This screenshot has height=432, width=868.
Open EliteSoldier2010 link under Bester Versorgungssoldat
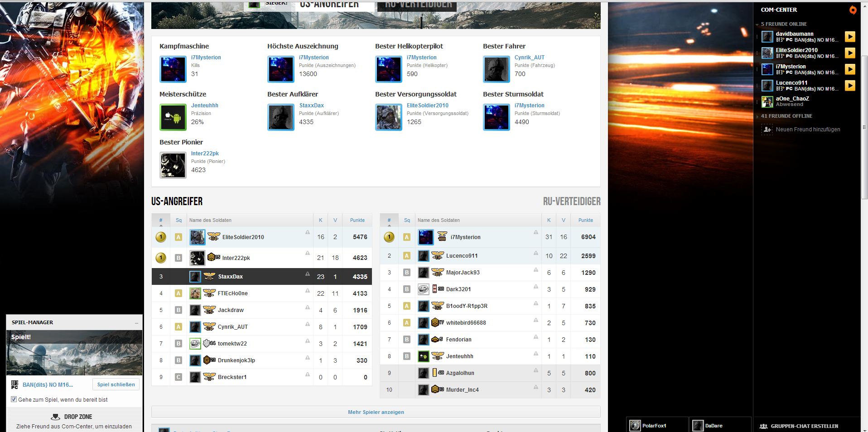(x=427, y=106)
